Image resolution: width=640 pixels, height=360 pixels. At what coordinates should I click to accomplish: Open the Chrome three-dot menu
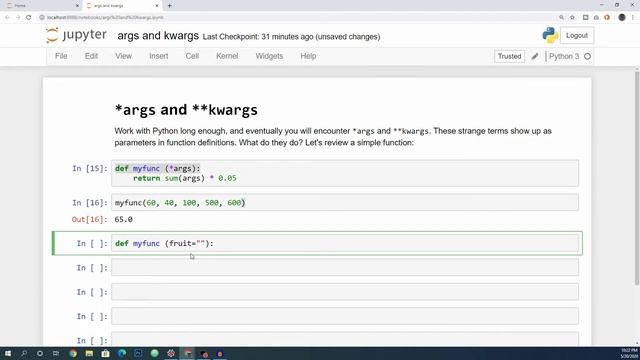click(x=633, y=17)
